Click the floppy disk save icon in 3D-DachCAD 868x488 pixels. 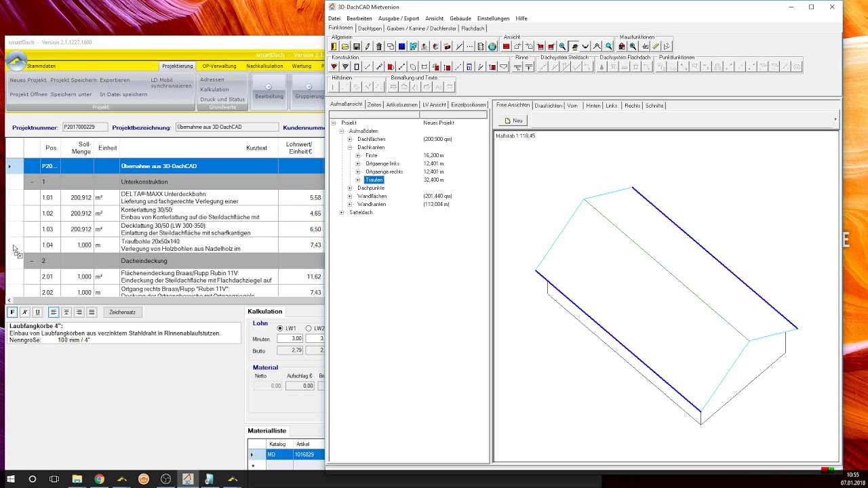357,47
